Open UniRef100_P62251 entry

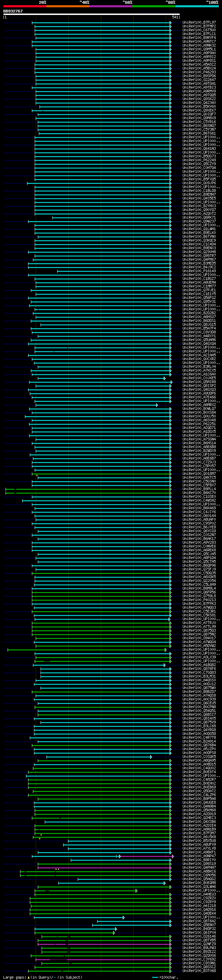(199, 423)
